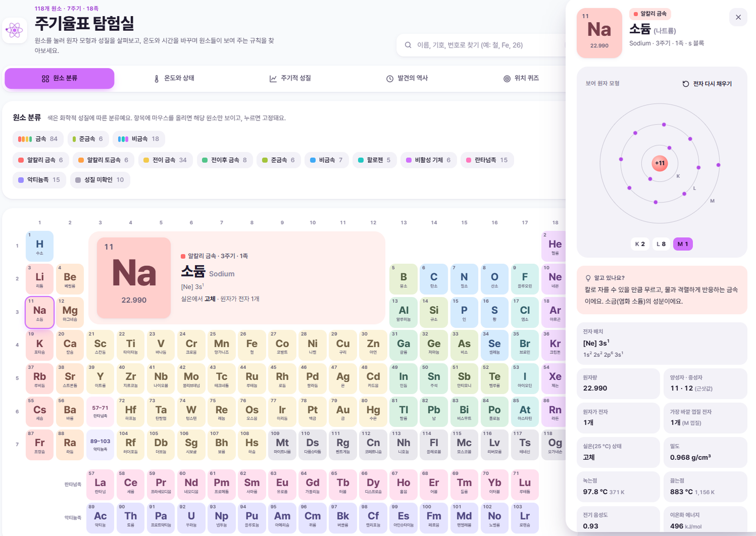Toggle the 금속 84 category filter

(x=38, y=139)
